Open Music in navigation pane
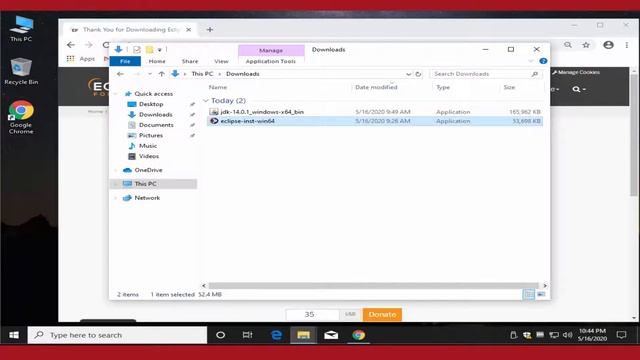 coord(148,146)
